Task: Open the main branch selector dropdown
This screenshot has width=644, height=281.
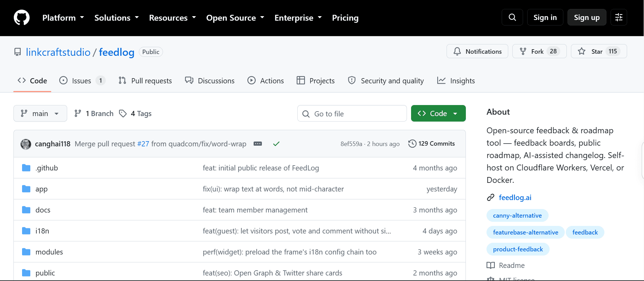Action: point(40,113)
